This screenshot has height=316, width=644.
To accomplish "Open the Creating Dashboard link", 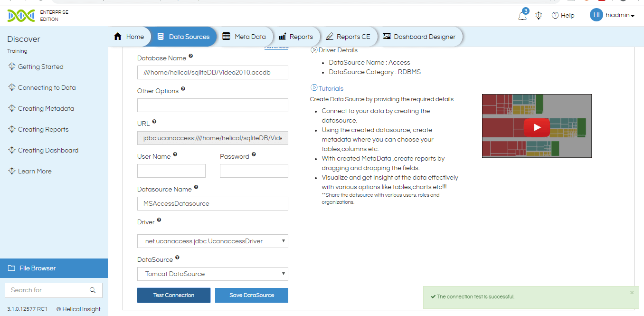I will coord(48,150).
